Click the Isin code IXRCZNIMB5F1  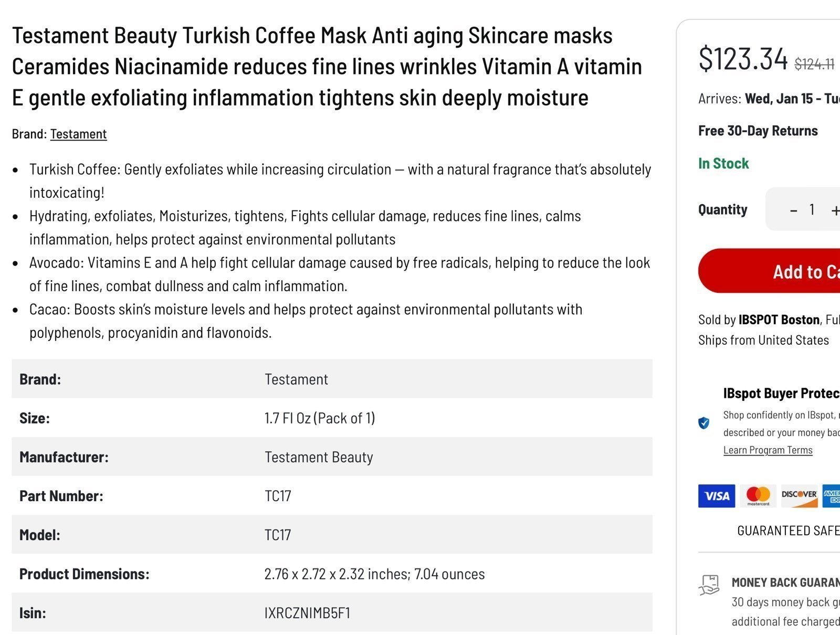tap(307, 613)
